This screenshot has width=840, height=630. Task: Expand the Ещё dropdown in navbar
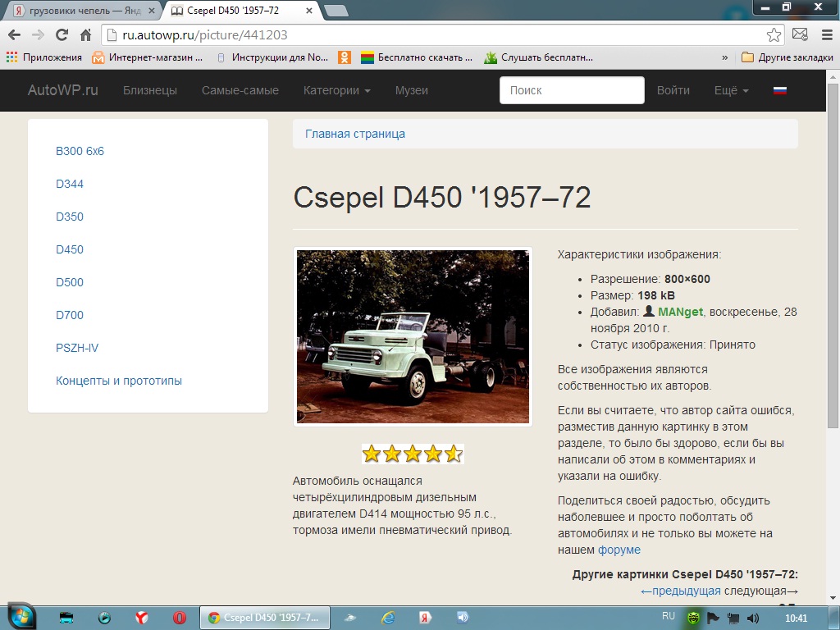[x=731, y=90]
